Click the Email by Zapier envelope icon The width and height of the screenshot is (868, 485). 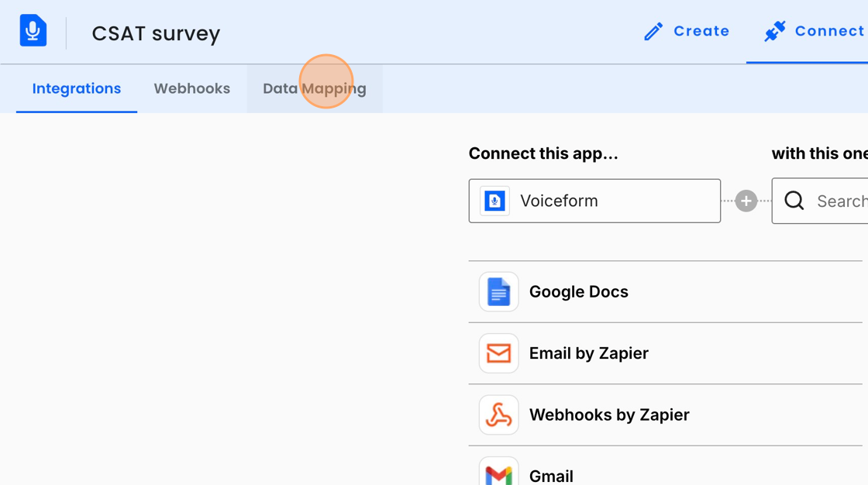point(499,353)
